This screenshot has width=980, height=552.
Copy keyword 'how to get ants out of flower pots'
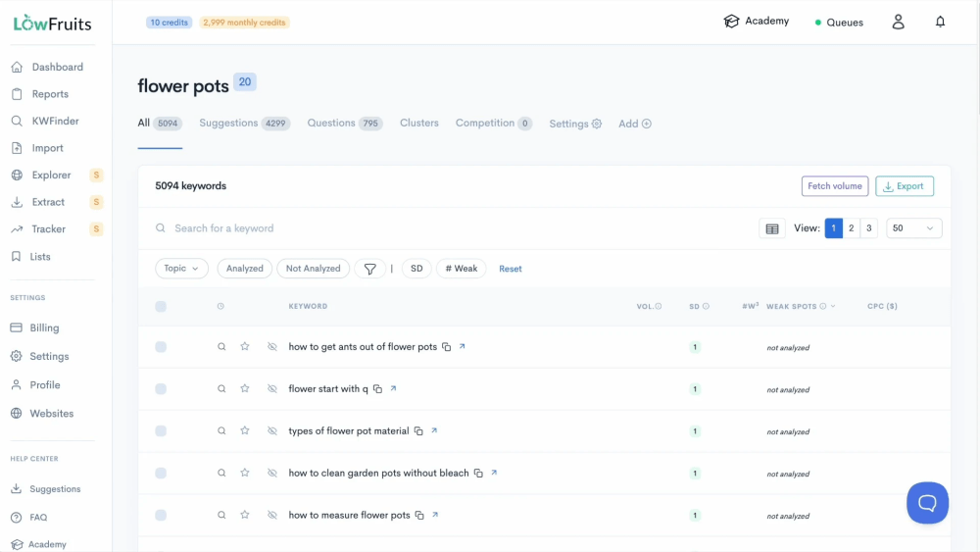[446, 347]
